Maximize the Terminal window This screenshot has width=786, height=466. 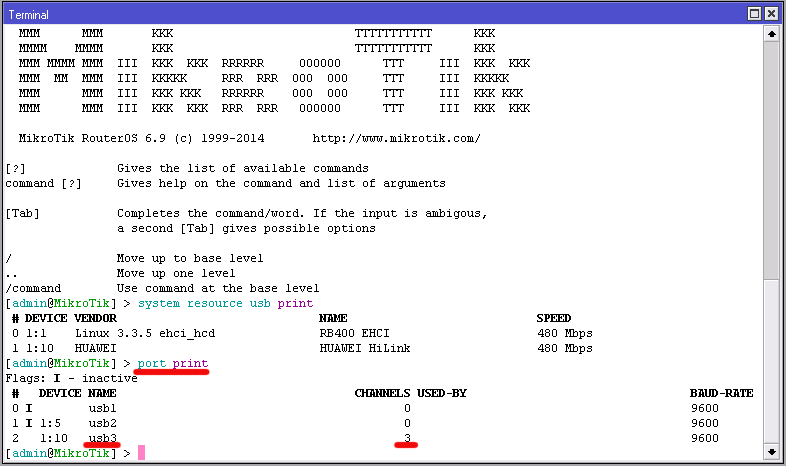754,14
